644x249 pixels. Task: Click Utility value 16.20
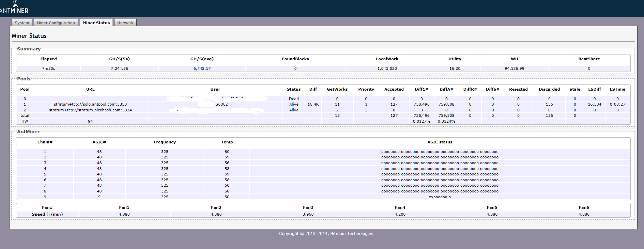point(455,68)
